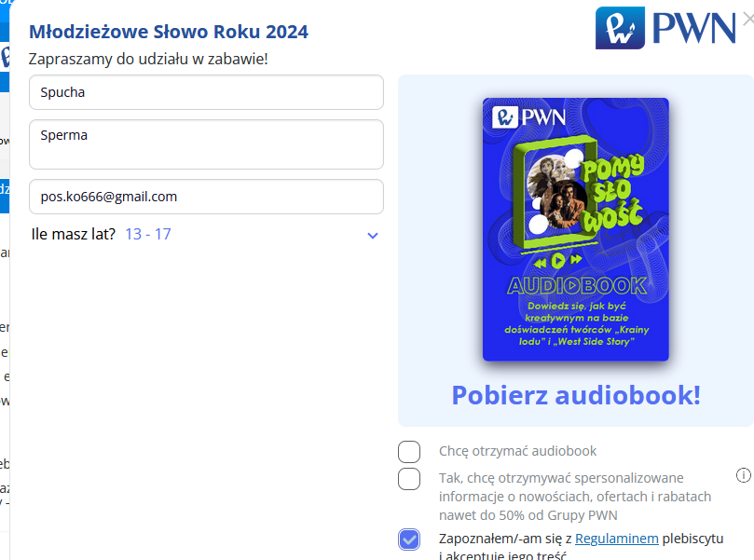Click the 'Ile masz lat?' label

pyautogui.click(x=73, y=234)
